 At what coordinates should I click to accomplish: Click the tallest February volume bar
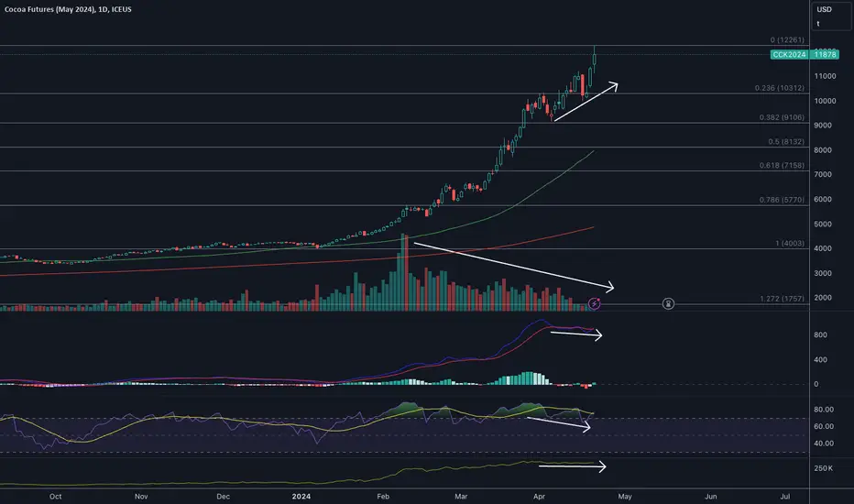tap(402, 272)
